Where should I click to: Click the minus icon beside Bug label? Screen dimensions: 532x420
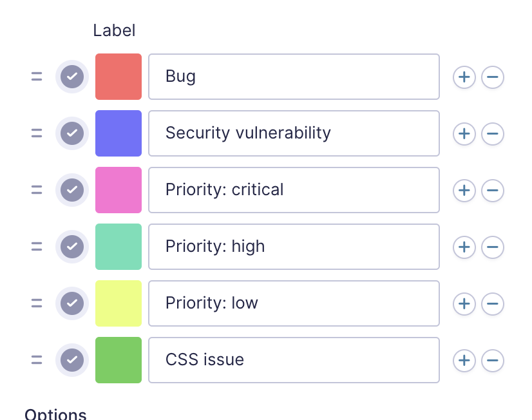coord(493,77)
